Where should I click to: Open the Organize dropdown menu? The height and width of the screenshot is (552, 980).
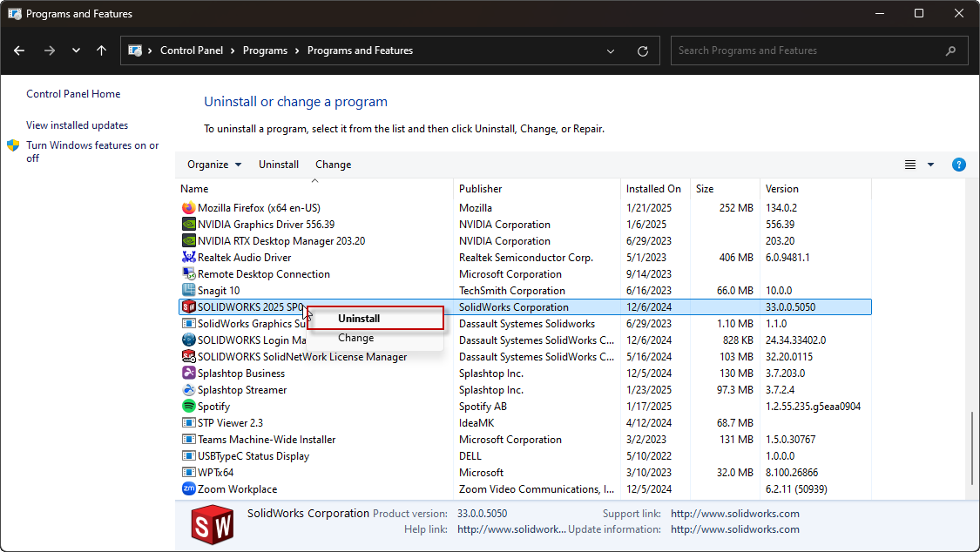tap(213, 164)
